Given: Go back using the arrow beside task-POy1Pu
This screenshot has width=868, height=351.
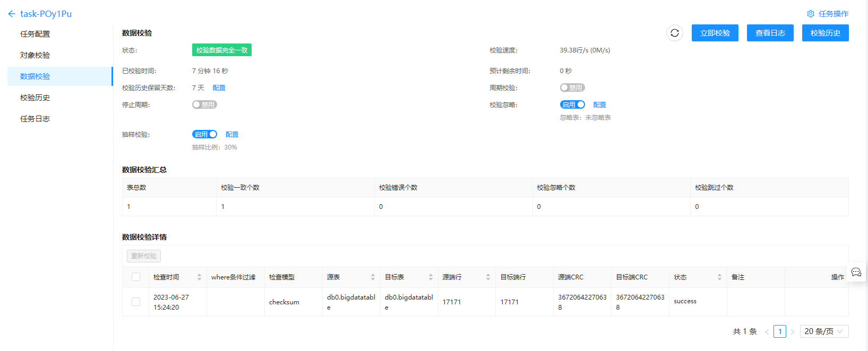Looking at the screenshot, I should click(x=12, y=14).
